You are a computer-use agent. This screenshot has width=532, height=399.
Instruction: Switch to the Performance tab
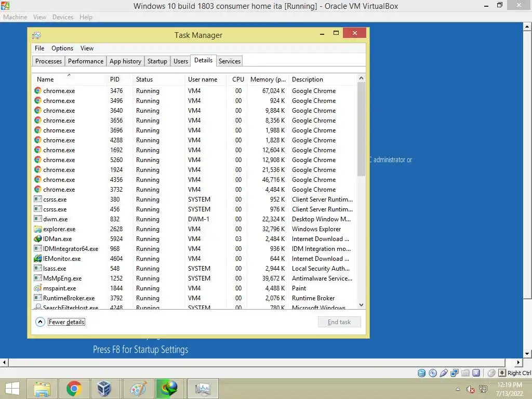click(86, 61)
